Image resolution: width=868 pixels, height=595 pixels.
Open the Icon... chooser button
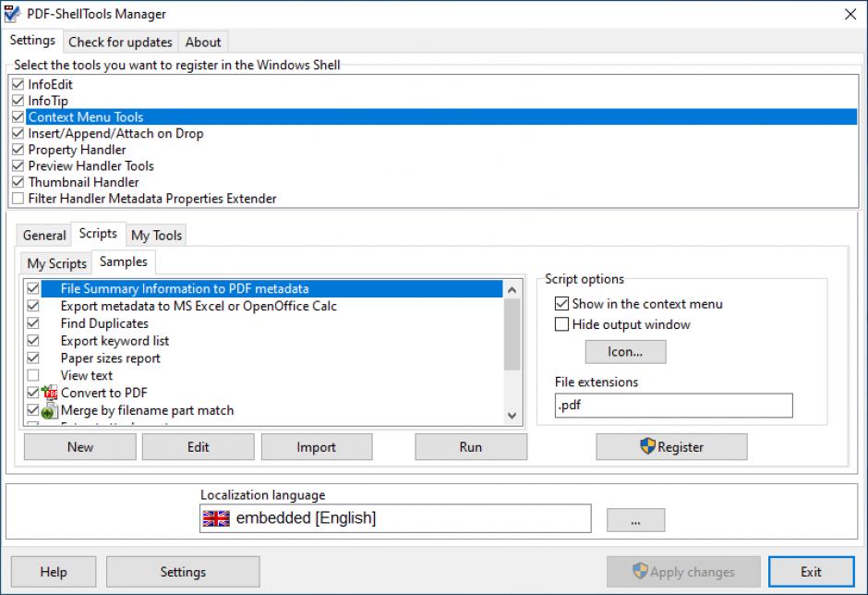(x=625, y=352)
